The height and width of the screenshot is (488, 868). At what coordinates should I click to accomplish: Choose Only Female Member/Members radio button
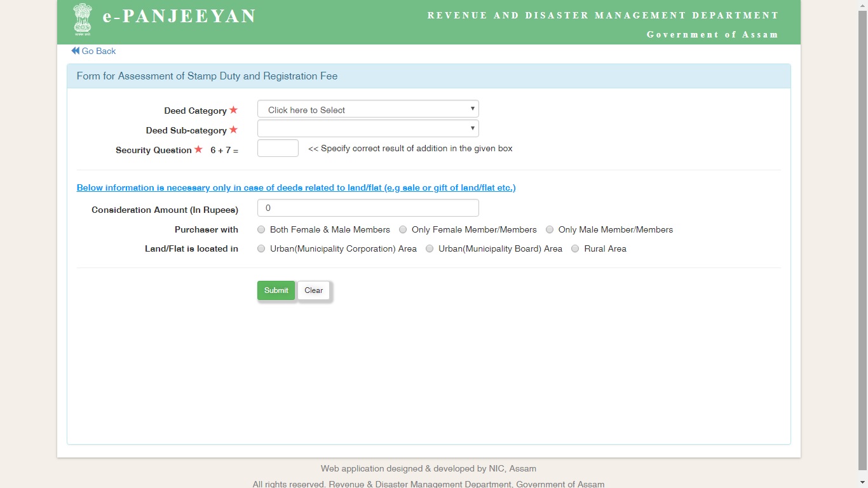point(403,229)
